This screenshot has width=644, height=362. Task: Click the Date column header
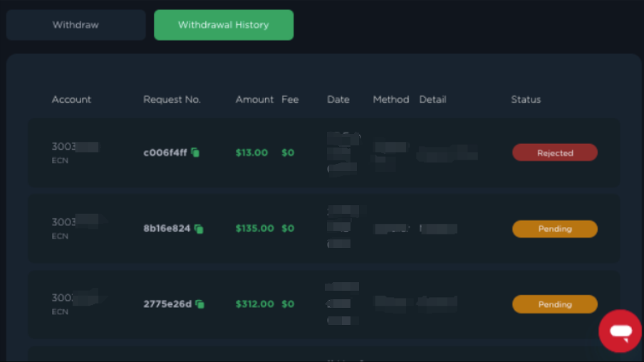(x=338, y=100)
